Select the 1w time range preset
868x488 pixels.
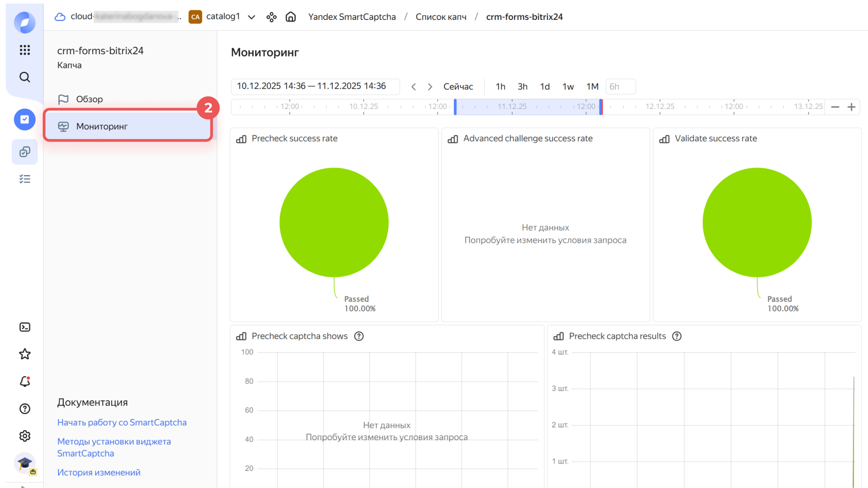pyautogui.click(x=568, y=86)
